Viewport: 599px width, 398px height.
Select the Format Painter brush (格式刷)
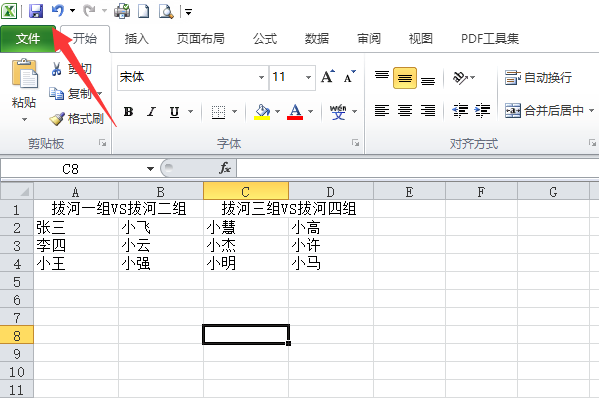(x=77, y=119)
